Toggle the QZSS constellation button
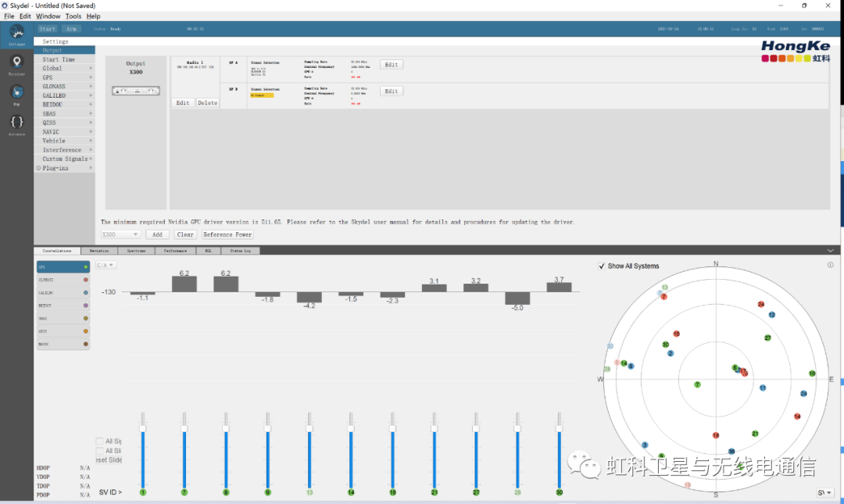 pos(63,331)
